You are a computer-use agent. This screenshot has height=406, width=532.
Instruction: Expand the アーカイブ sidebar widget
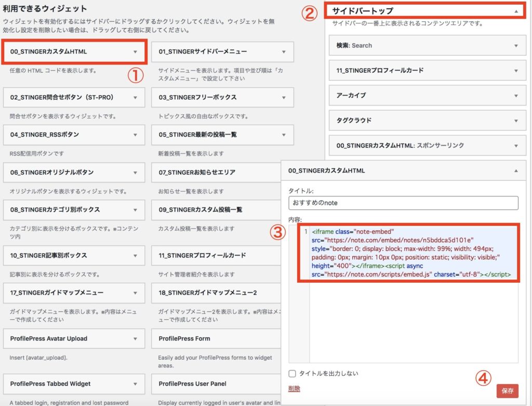[x=516, y=96]
